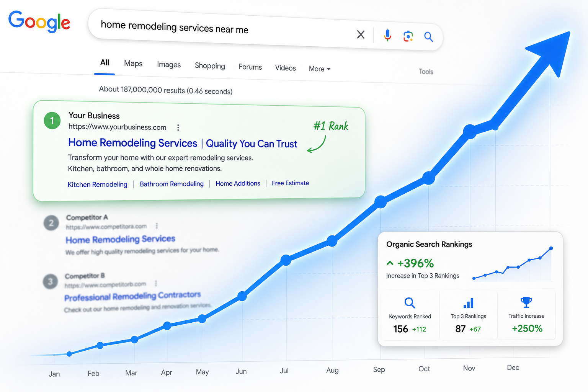Click the green up caret beside +396%
The height and width of the screenshot is (392, 588).
pyautogui.click(x=390, y=263)
